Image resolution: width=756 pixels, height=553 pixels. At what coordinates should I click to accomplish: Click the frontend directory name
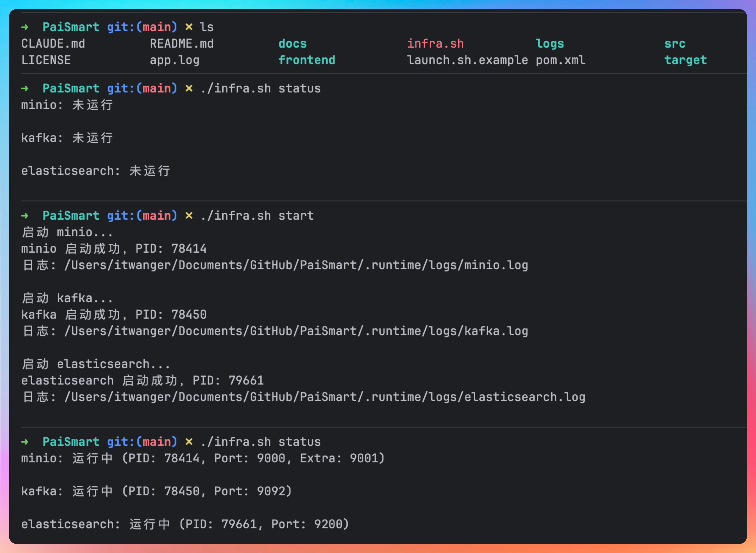pos(307,60)
